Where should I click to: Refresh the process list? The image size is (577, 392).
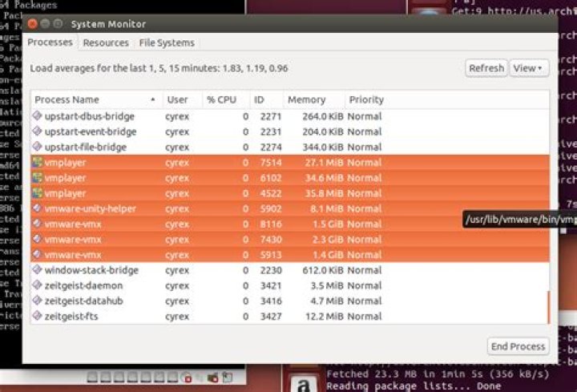pyautogui.click(x=486, y=68)
